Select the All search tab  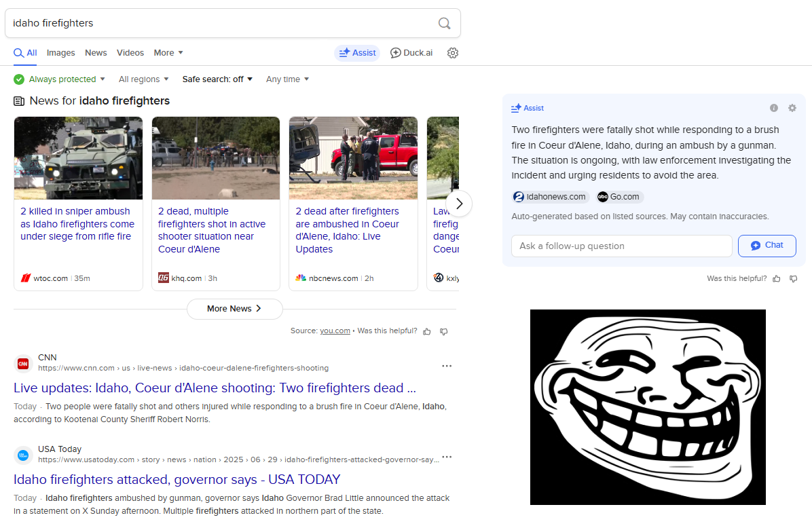(x=25, y=53)
